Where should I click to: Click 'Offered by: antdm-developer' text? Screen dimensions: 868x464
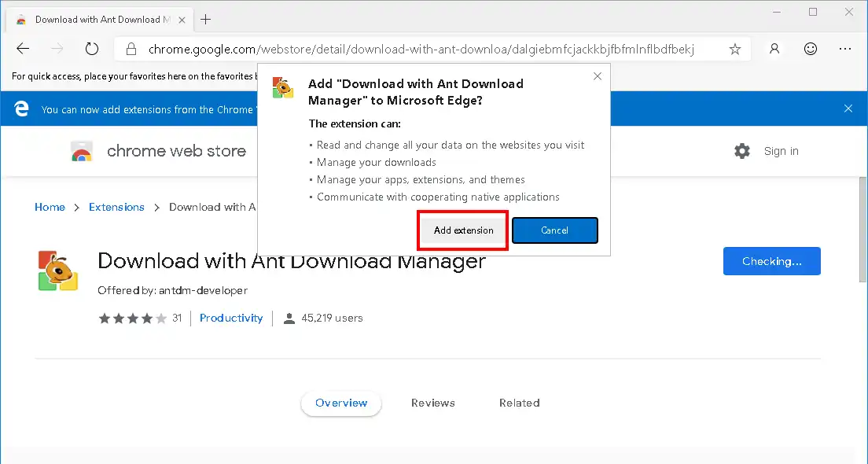(x=172, y=290)
